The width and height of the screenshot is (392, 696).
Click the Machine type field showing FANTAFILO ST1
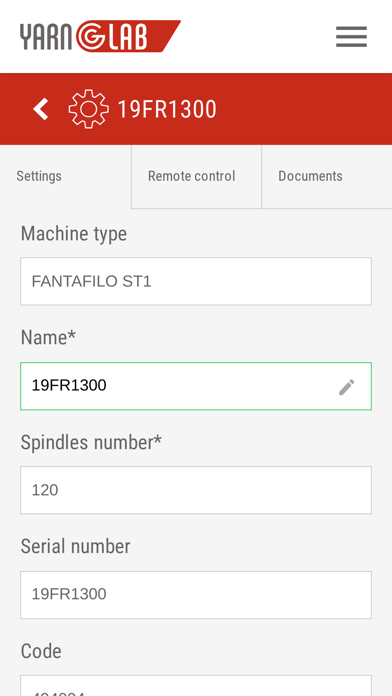click(196, 281)
